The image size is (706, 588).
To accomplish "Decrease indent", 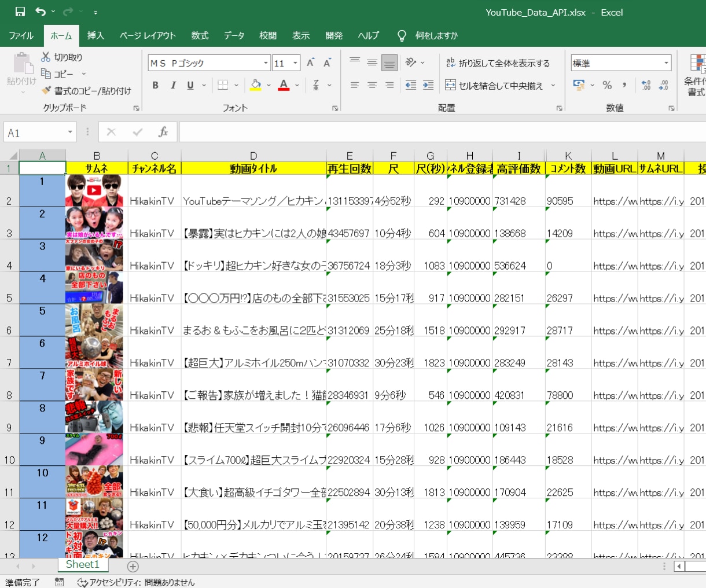I will 411,86.
